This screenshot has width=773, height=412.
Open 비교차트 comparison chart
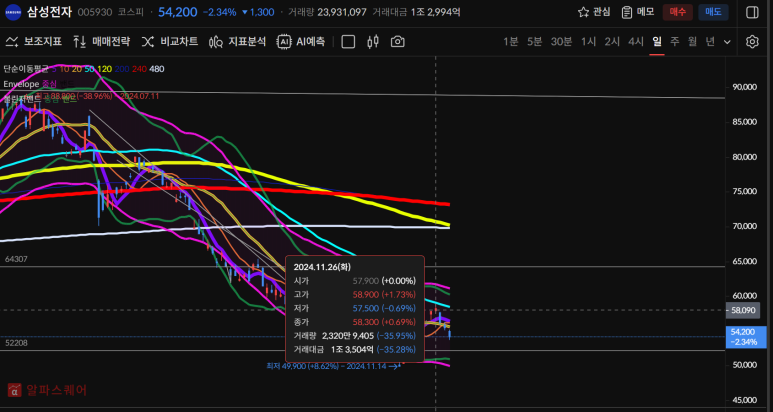tap(170, 42)
